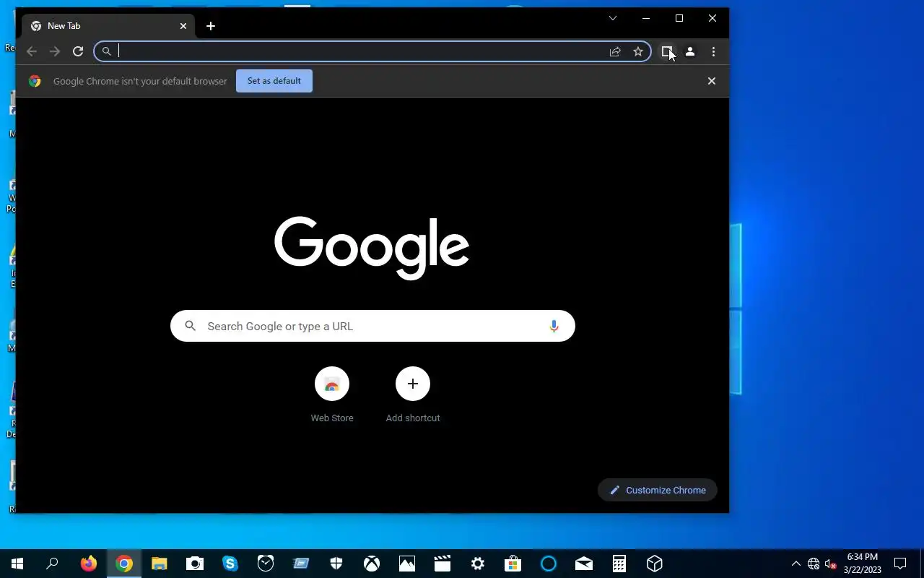Open the side panel icon
The image size is (924, 578).
(x=667, y=51)
